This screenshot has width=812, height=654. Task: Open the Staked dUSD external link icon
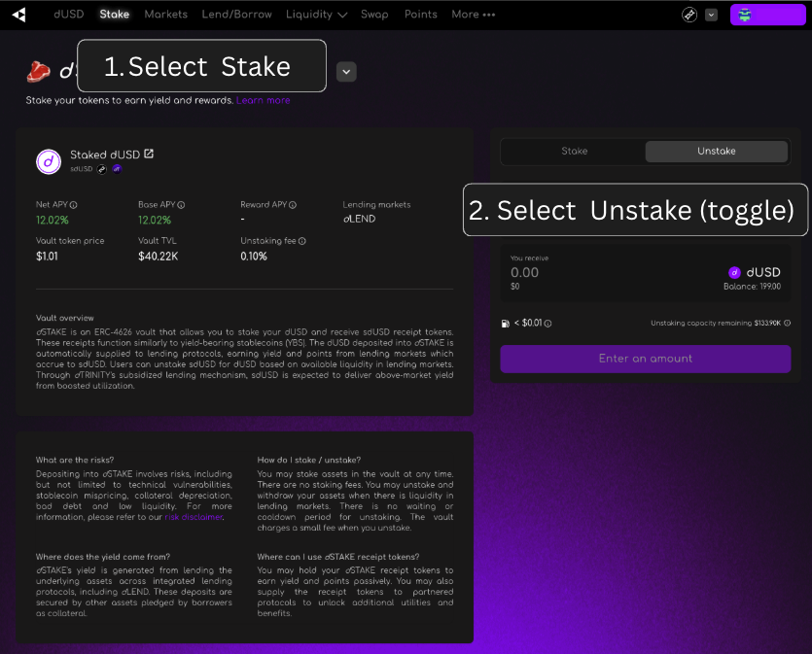(x=149, y=154)
